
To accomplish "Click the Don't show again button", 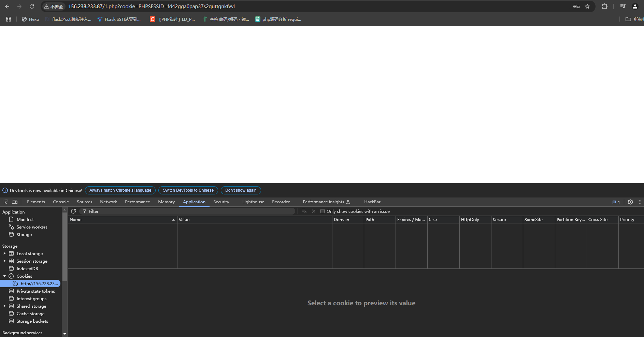I will (241, 190).
